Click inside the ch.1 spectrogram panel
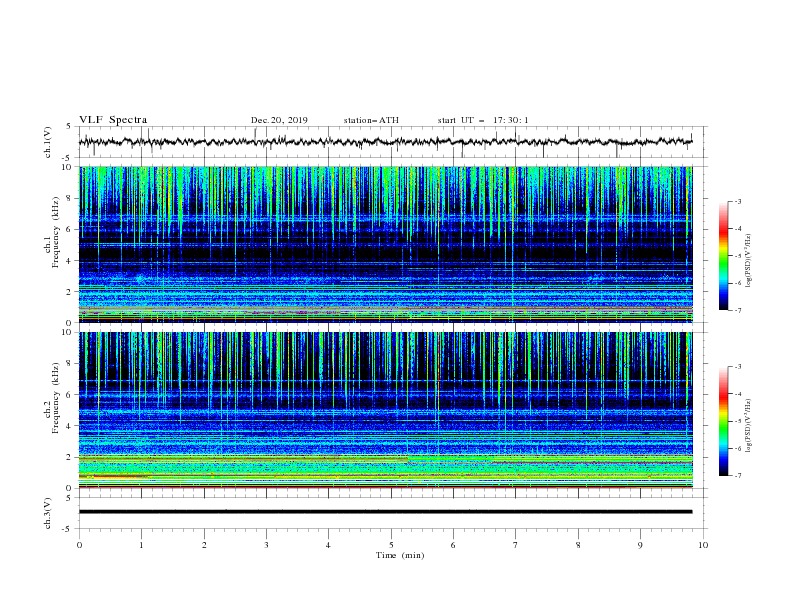 click(385, 244)
